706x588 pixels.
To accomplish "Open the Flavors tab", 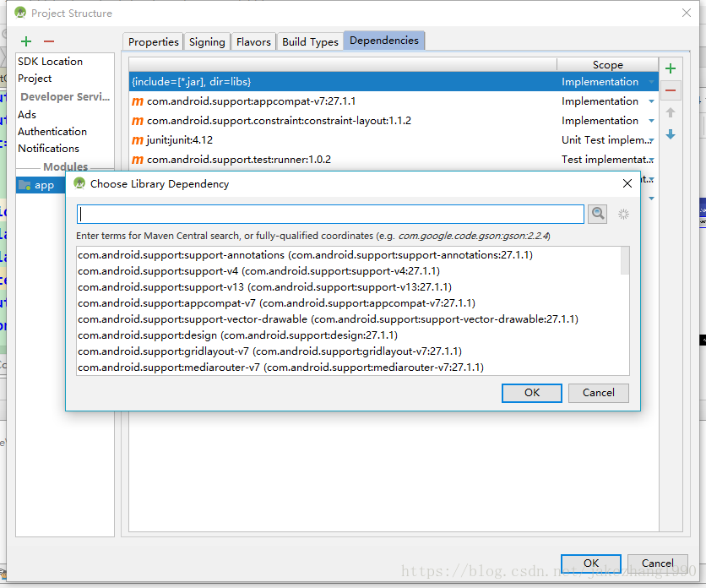I will click(x=253, y=42).
